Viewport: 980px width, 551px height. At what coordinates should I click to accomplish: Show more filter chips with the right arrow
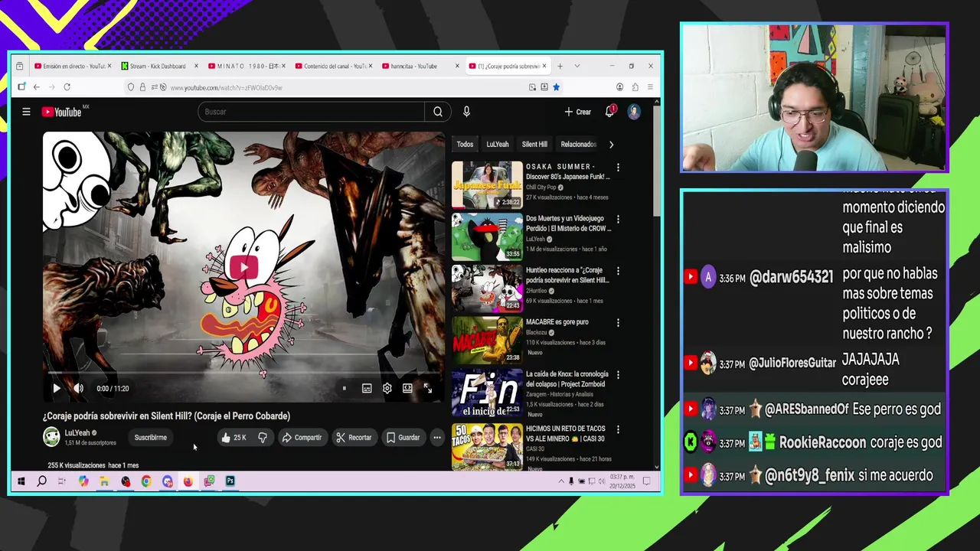click(611, 144)
